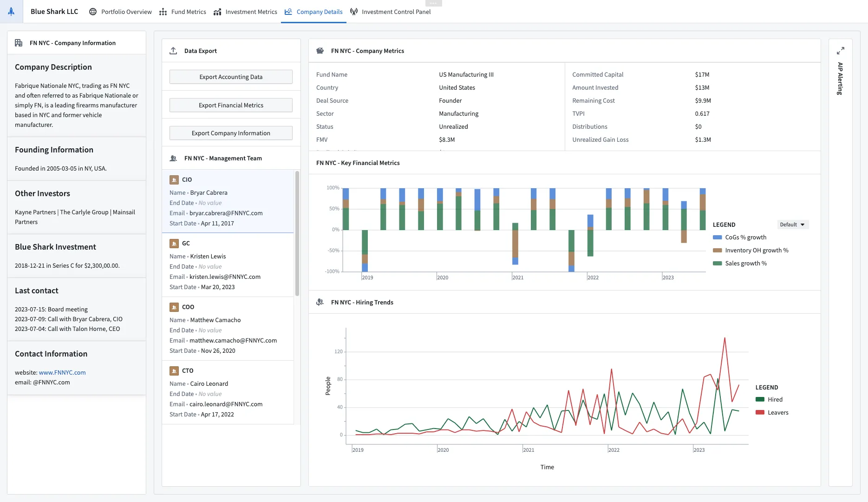The height and width of the screenshot is (502, 868).
Task: Click the Export Accounting Data button
Action: (x=231, y=77)
